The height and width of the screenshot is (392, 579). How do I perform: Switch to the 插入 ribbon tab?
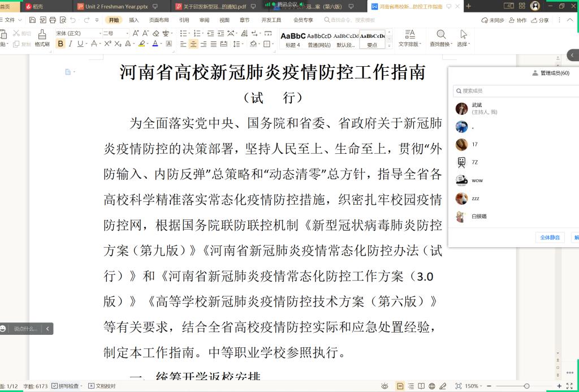(134, 20)
